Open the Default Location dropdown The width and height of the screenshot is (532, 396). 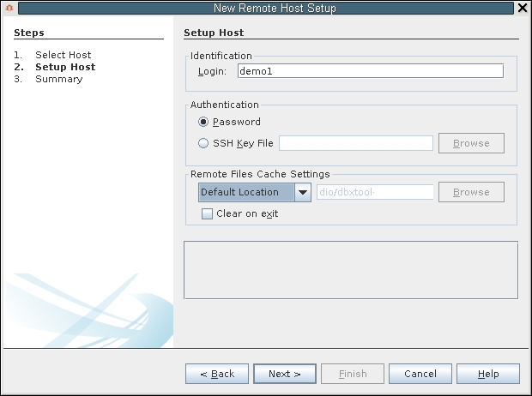[x=245, y=192]
